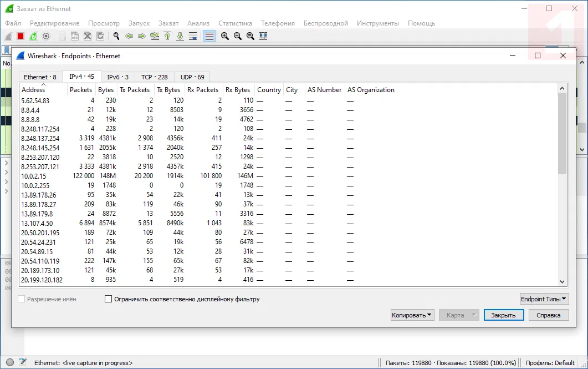This screenshot has height=369, width=588.
Task: Sort by 'Tx Bytes' column header
Action: point(168,90)
